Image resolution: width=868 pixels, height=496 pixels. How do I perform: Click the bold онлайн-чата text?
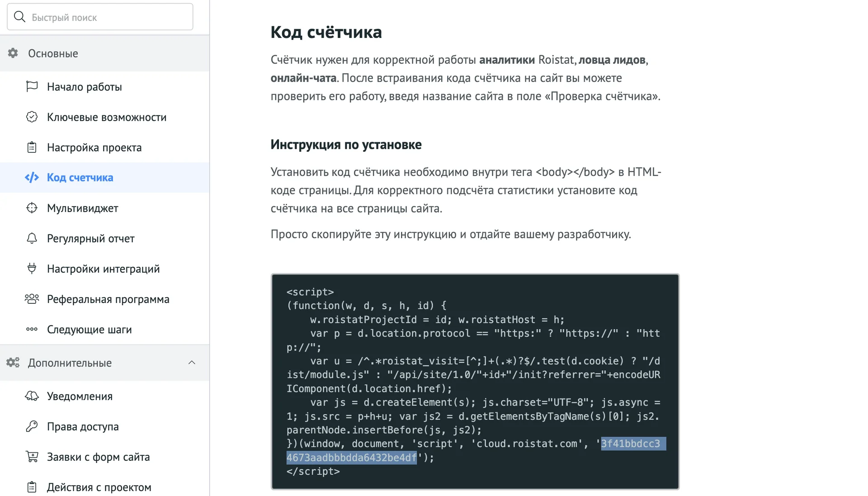[303, 78]
